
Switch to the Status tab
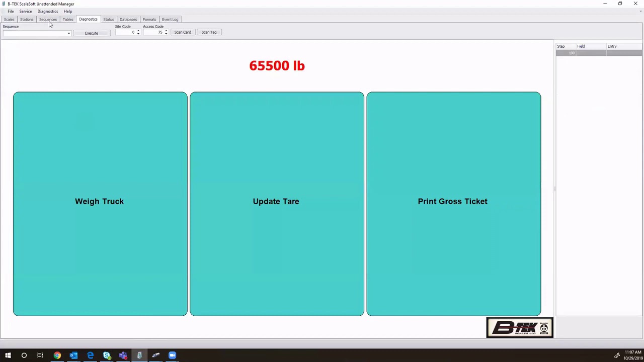(x=109, y=20)
